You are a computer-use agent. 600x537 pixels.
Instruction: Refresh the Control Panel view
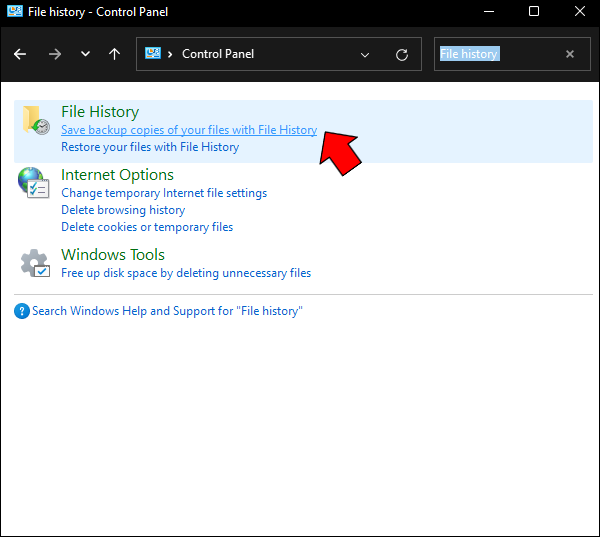402,54
